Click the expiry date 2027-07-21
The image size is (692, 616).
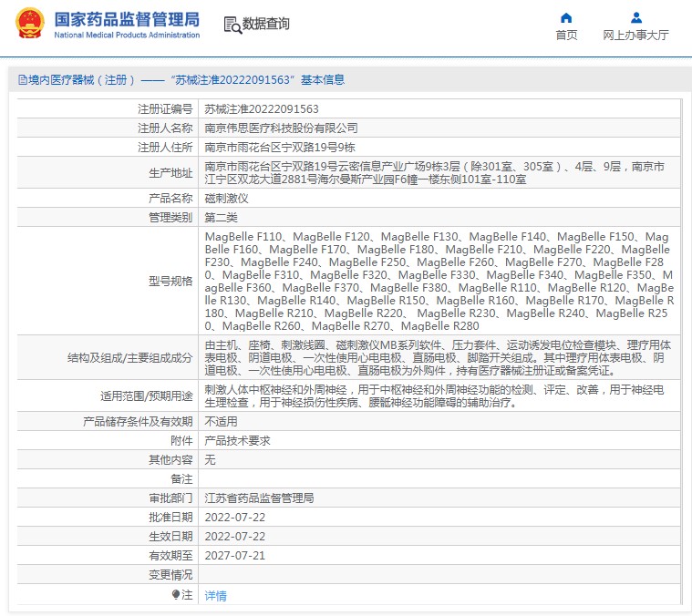[234, 555]
